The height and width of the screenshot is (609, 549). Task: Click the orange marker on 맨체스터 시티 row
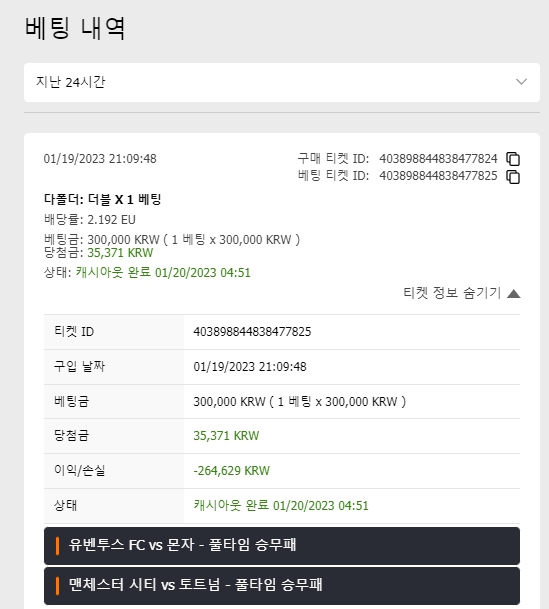coord(57,586)
